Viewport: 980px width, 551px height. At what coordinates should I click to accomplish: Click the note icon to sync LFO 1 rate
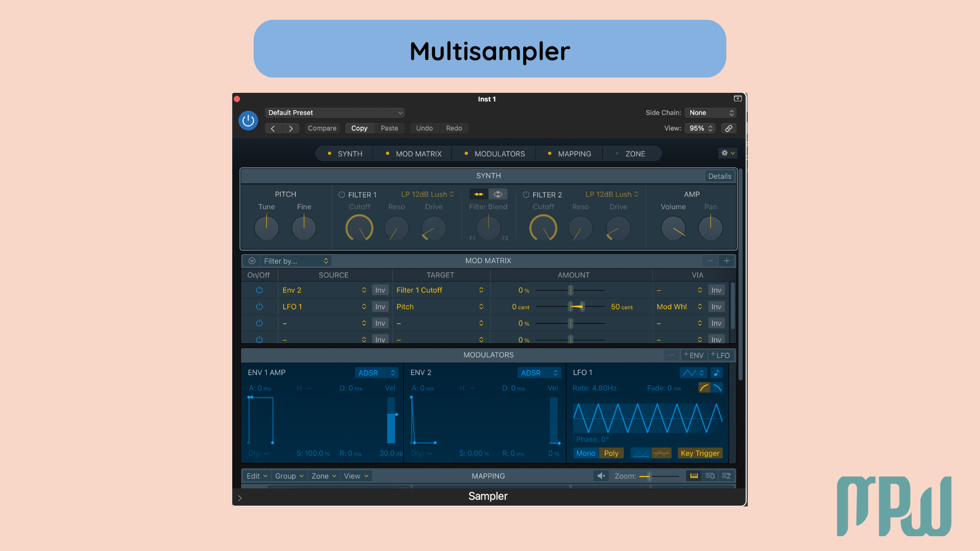tap(717, 372)
